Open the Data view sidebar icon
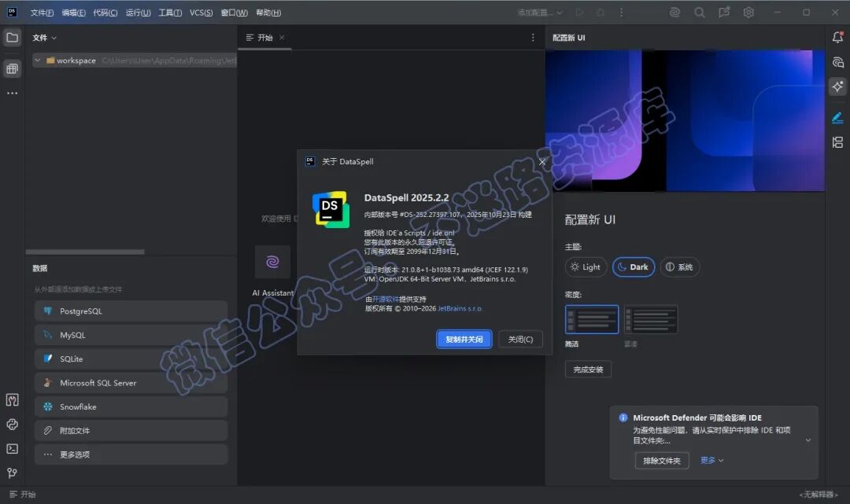The image size is (850, 504). point(12,68)
